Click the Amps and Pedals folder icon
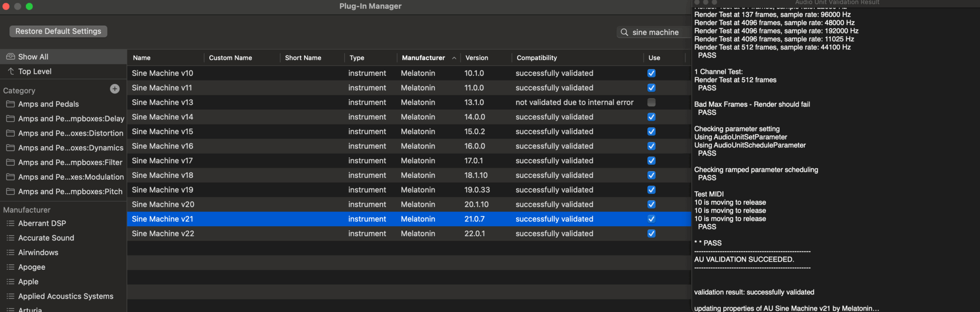 click(x=10, y=104)
